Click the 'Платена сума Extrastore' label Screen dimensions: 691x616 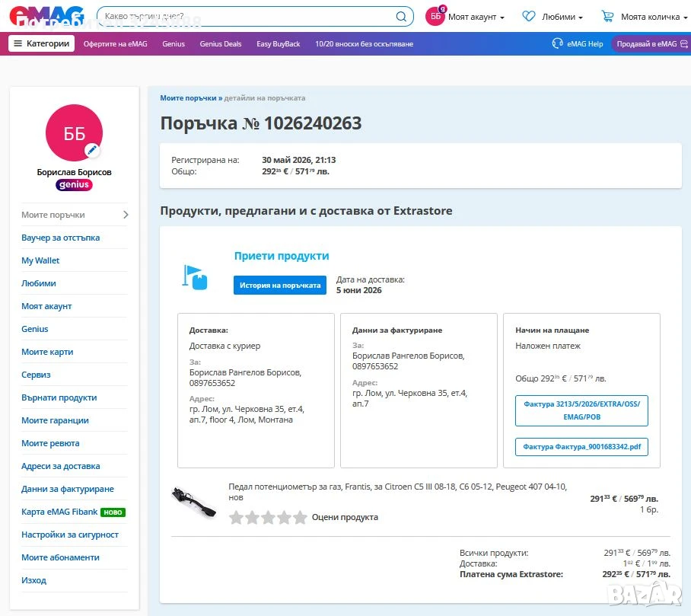pos(511,575)
